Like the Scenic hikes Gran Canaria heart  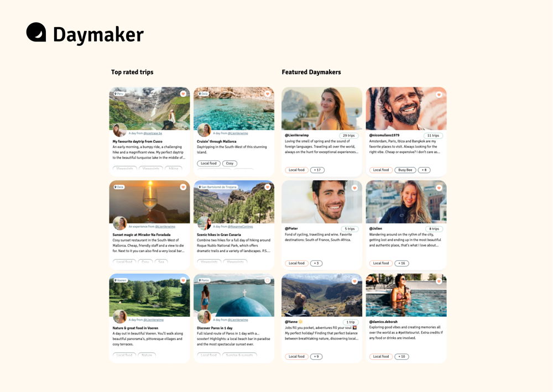tap(267, 187)
